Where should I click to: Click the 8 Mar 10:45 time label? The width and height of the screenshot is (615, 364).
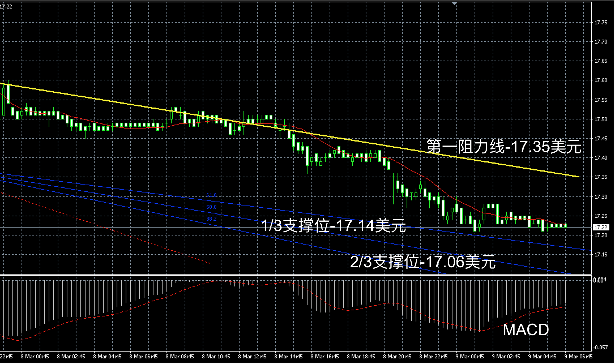216,356
